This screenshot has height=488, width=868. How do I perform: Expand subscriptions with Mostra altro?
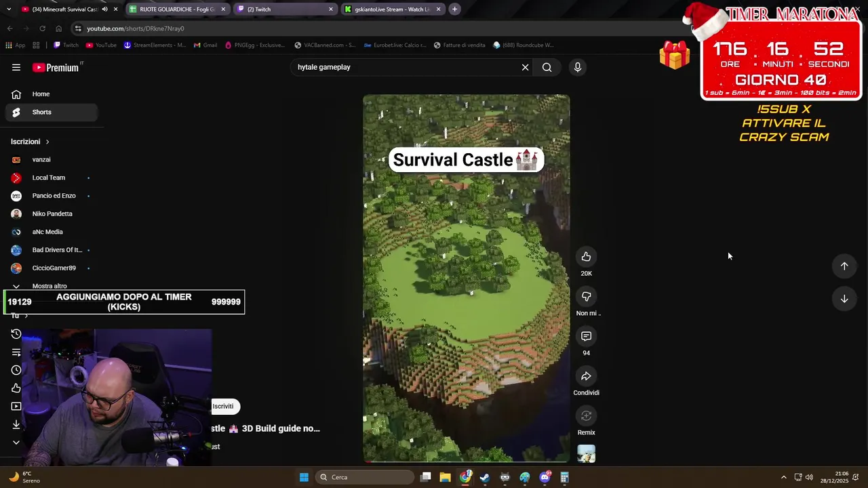point(49,285)
